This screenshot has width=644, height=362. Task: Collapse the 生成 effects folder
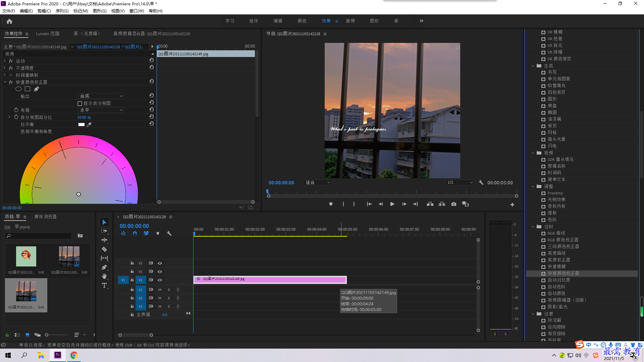pos(533,66)
